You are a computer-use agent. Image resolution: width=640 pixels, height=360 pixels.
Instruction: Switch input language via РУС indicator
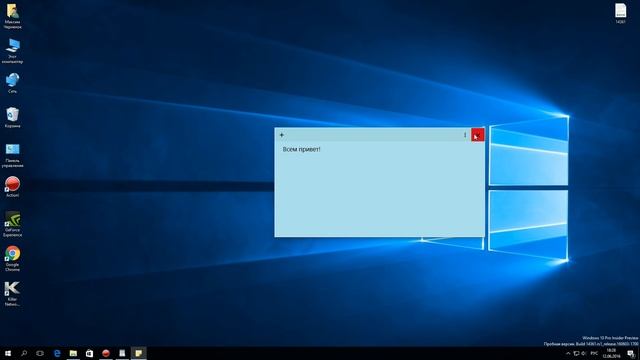point(594,353)
